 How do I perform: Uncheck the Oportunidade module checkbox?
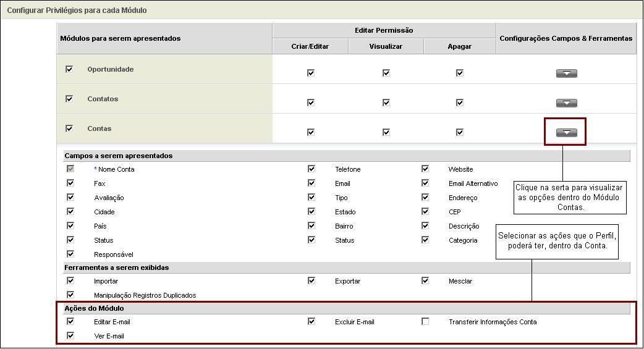[69, 69]
